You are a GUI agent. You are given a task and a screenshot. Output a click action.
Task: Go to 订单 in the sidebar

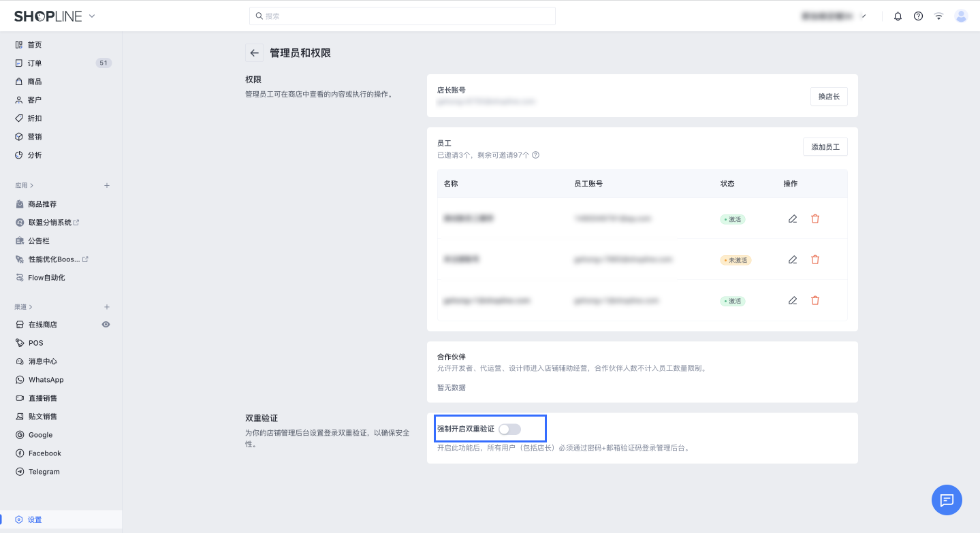tap(35, 63)
